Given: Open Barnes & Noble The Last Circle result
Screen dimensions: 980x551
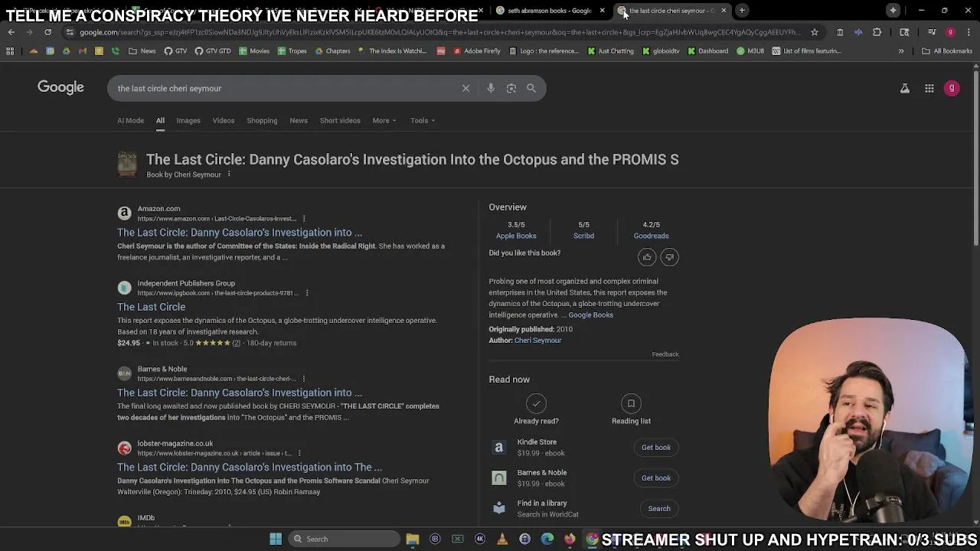Looking at the screenshot, I should click(x=240, y=393).
